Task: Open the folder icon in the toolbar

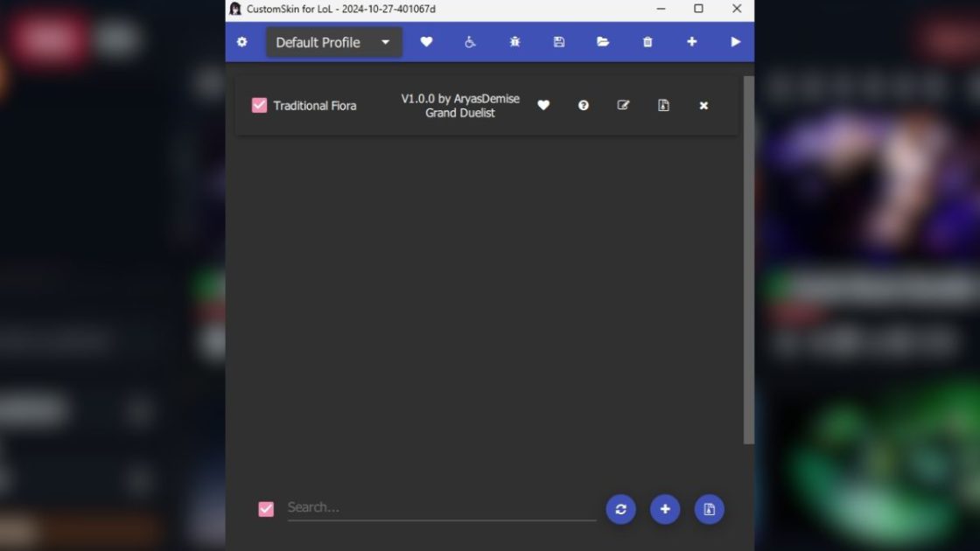Action: (x=603, y=42)
